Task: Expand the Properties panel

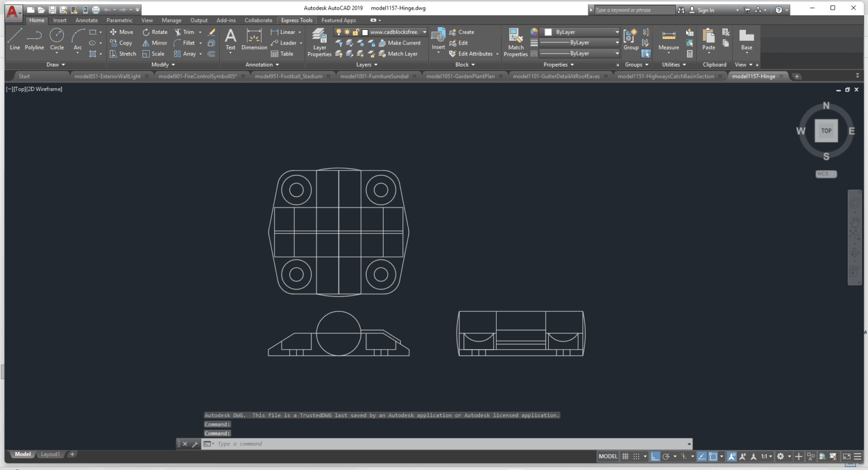Action: (572, 64)
